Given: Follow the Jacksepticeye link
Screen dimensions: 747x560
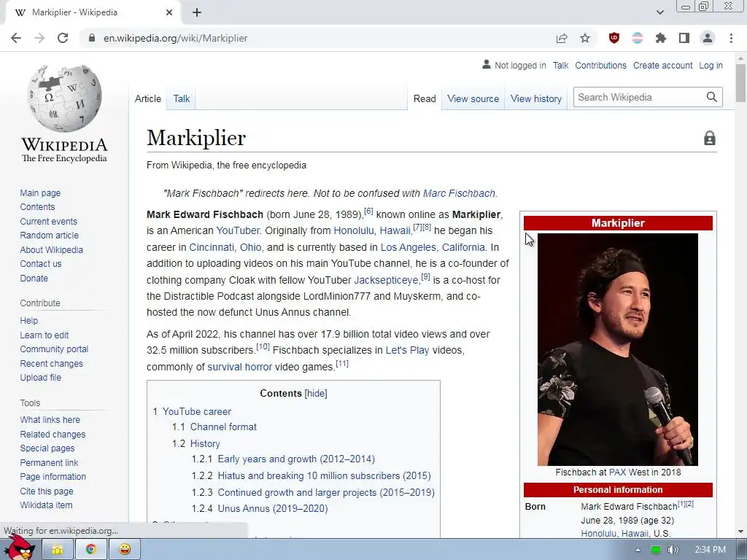Looking at the screenshot, I should (x=385, y=280).
